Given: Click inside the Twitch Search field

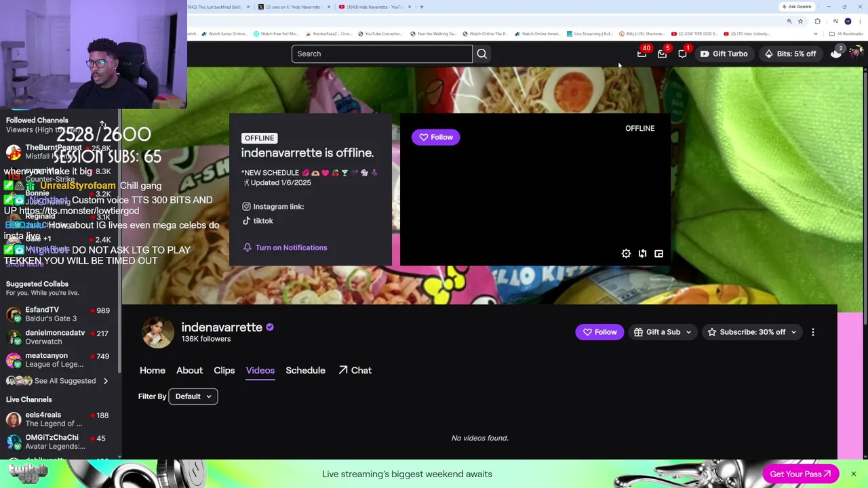Looking at the screenshot, I should click(382, 54).
